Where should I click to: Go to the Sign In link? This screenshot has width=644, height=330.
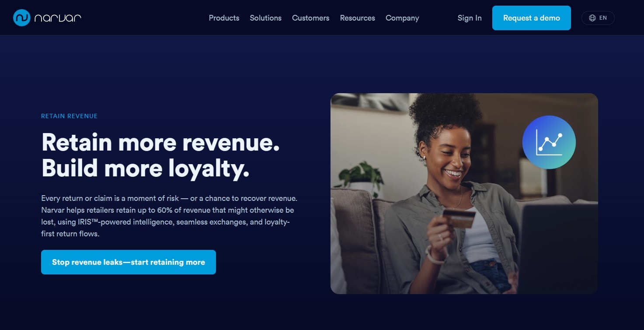469,18
